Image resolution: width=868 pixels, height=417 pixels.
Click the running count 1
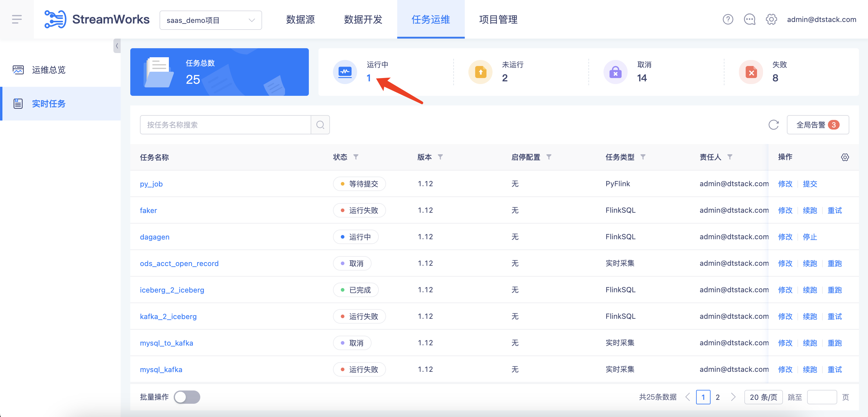click(x=369, y=78)
